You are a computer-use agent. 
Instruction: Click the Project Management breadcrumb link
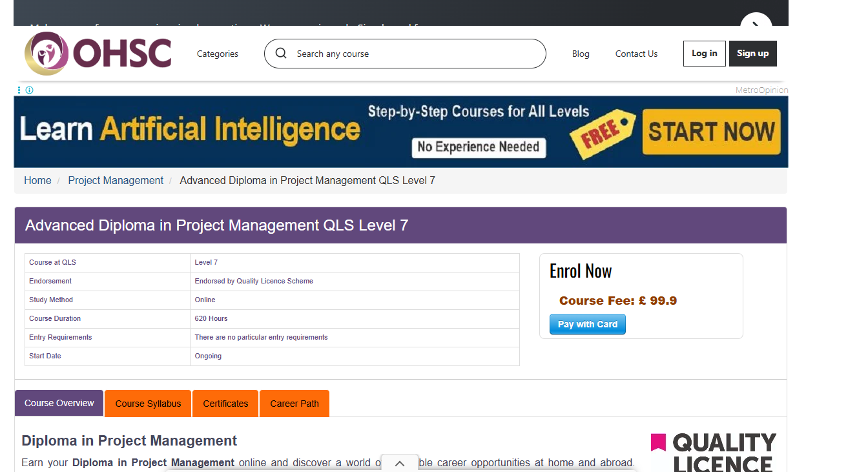pos(116,180)
